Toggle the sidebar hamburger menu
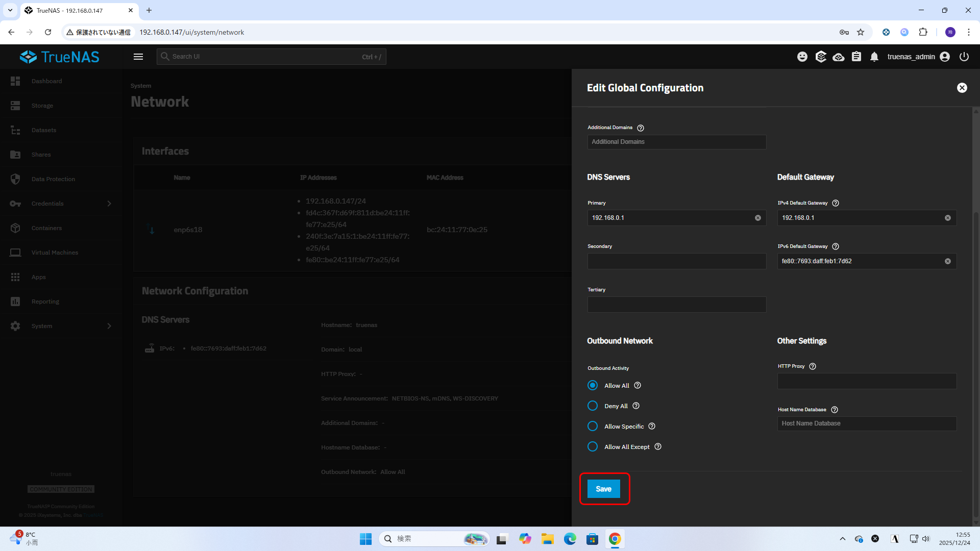This screenshot has width=980, height=551. click(x=138, y=57)
